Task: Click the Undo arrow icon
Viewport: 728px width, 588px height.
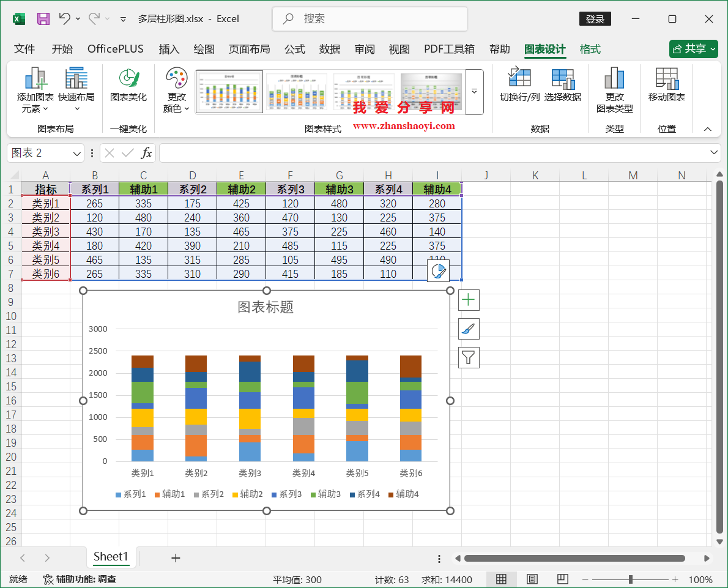Action: pos(64,18)
